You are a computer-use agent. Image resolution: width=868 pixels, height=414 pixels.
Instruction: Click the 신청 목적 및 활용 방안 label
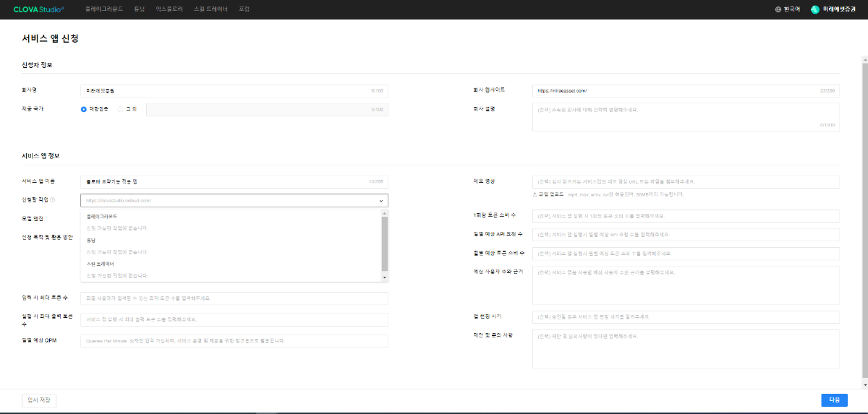pyautogui.click(x=47, y=237)
